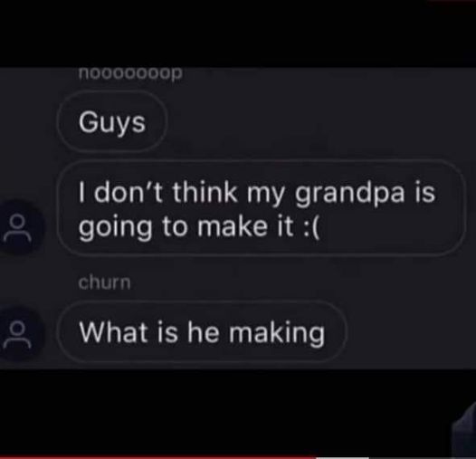Open the churn username label
476x459 pixels.
104,282
